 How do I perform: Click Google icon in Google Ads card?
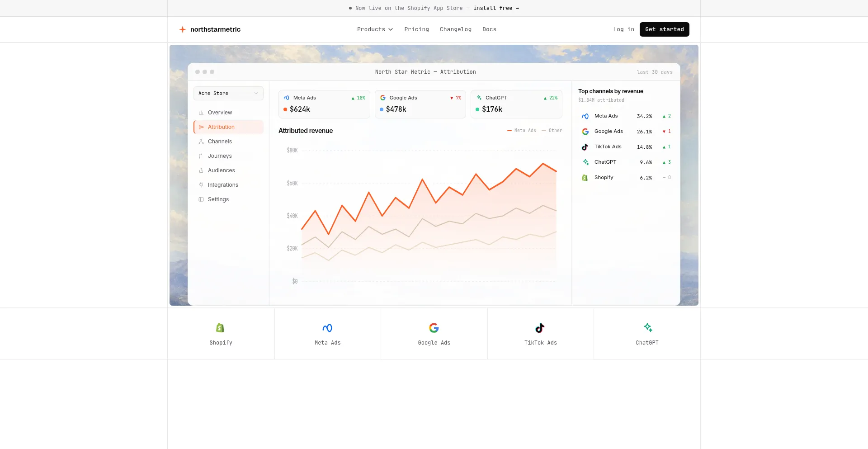pos(383,98)
